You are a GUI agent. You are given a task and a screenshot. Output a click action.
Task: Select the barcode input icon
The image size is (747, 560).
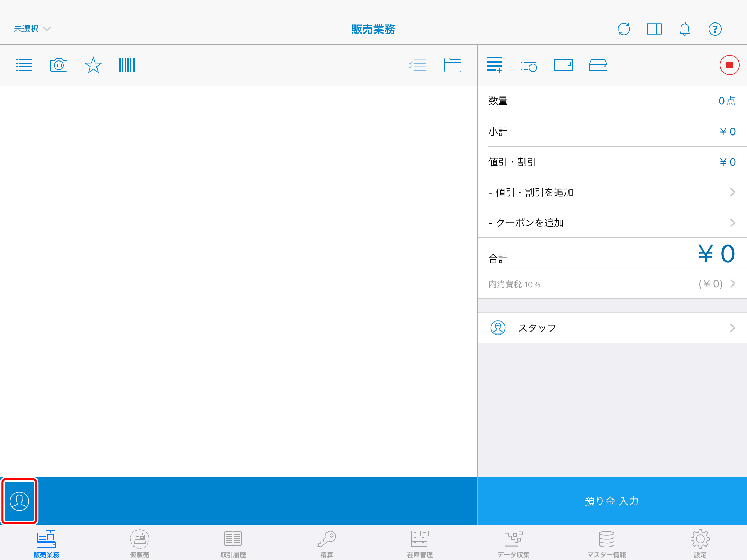click(128, 65)
